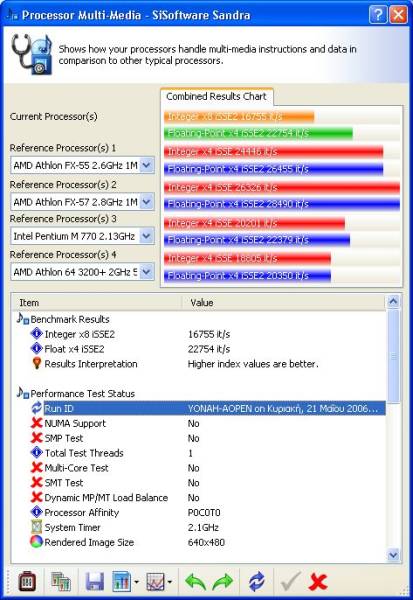Click the module options icon in bottom toolbar
This screenshot has width=413, height=600.
(x=27, y=582)
